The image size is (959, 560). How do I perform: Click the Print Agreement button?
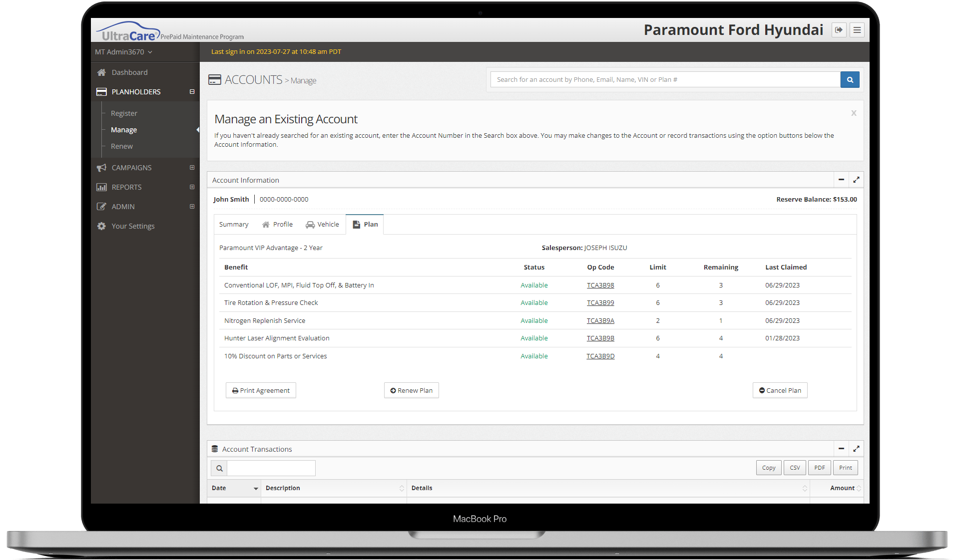pos(261,390)
